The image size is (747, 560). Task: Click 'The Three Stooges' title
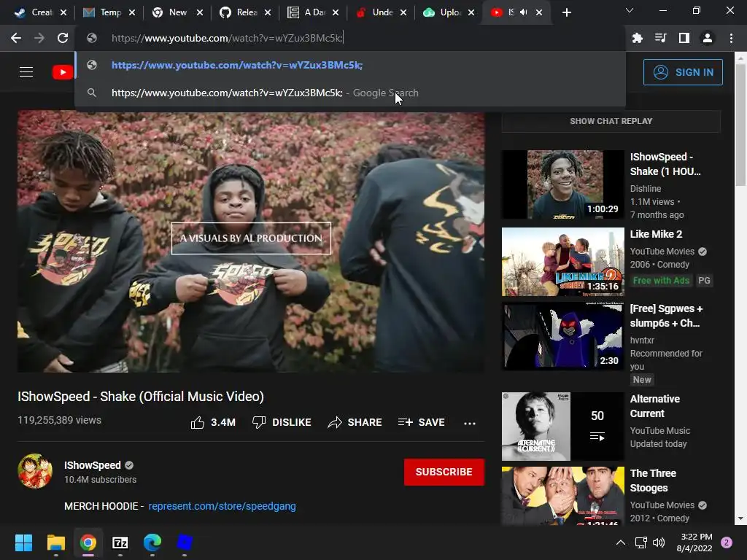pos(653,481)
